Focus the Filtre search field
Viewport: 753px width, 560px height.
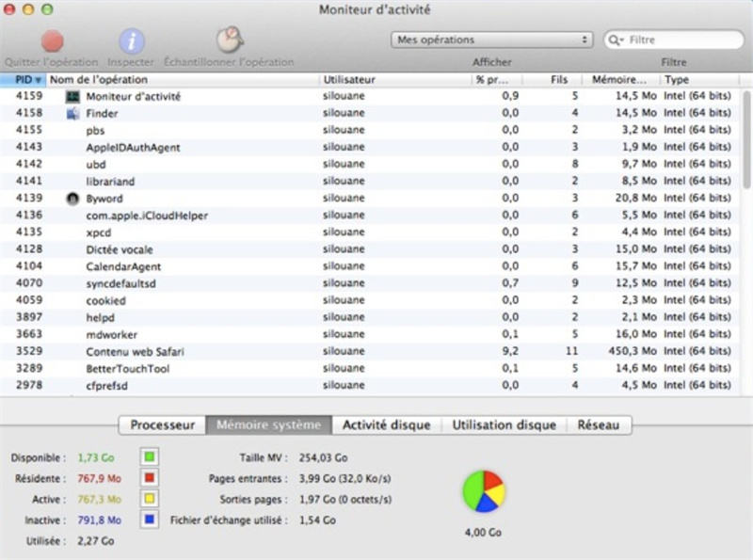(x=674, y=40)
